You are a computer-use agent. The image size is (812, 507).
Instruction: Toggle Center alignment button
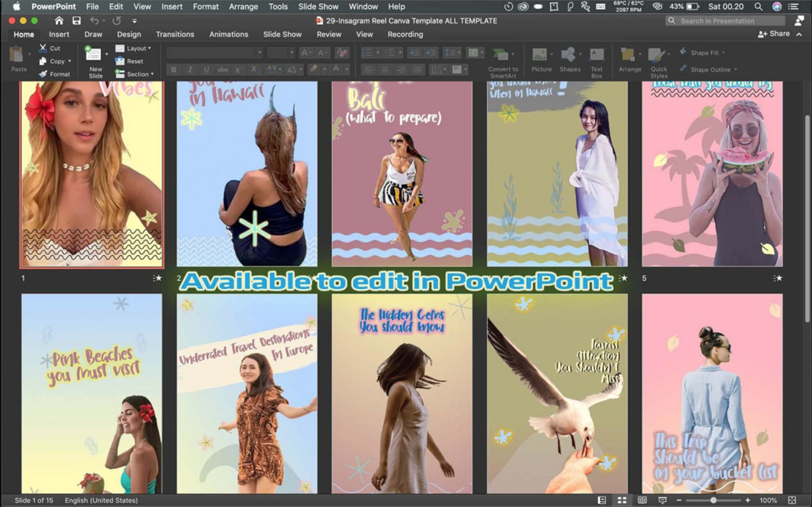coord(385,69)
